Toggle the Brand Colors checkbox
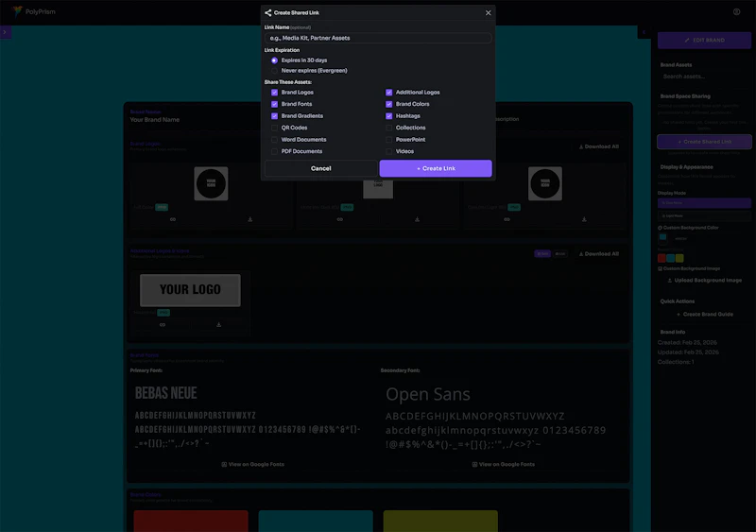The height and width of the screenshot is (532, 756). coord(388,104)
